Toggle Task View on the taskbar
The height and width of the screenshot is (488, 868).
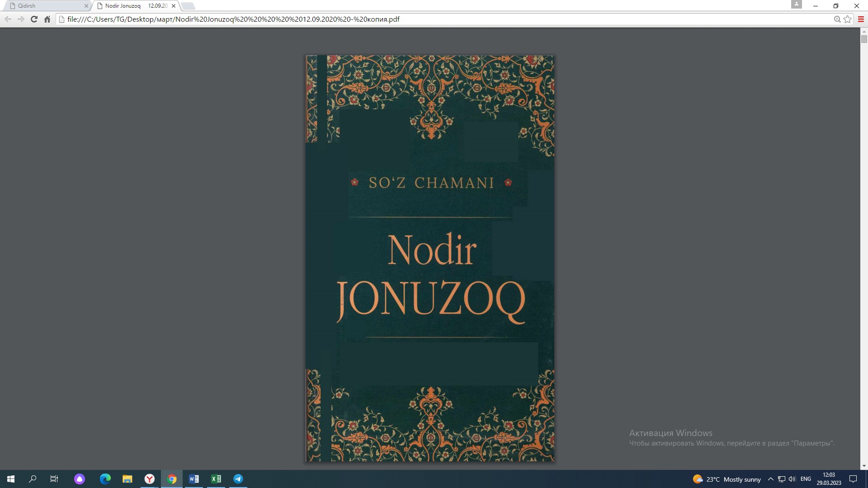54,479
